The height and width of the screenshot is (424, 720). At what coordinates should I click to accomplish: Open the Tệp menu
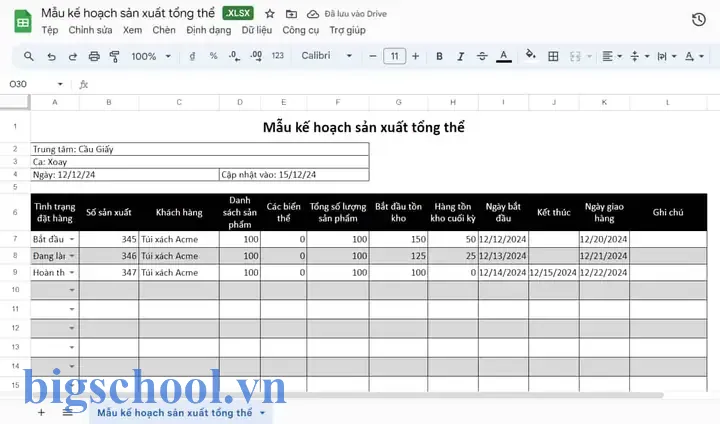(x=50, y=30)
